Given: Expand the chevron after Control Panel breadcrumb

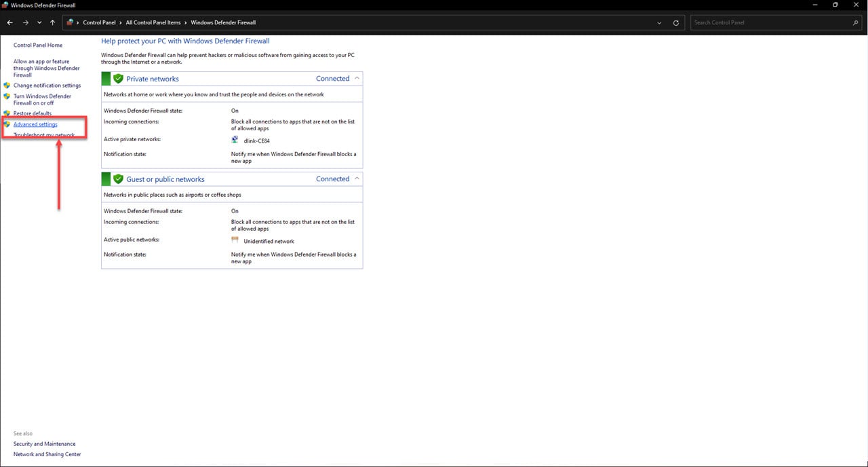Looking at the screenshot, I should coord(121,22).
